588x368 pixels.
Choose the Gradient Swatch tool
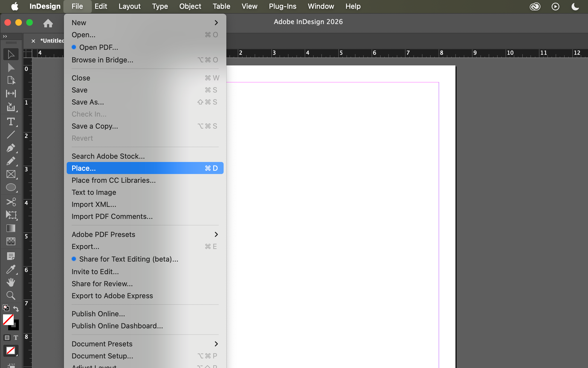(11, 228)
